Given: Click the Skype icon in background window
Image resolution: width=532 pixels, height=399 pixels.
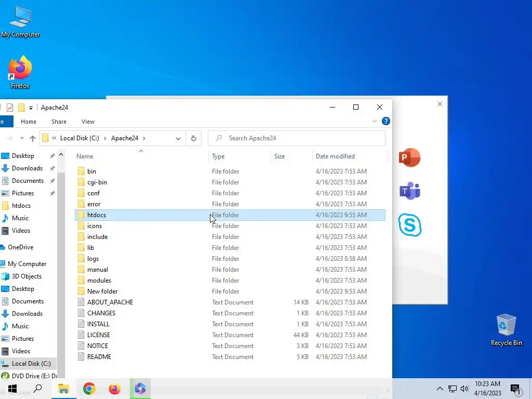Looking at the screenshot, I should tap(410, 224).
